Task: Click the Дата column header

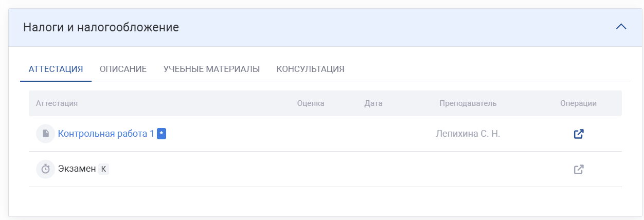Action: pyautogui.click(x=373, y=103)
